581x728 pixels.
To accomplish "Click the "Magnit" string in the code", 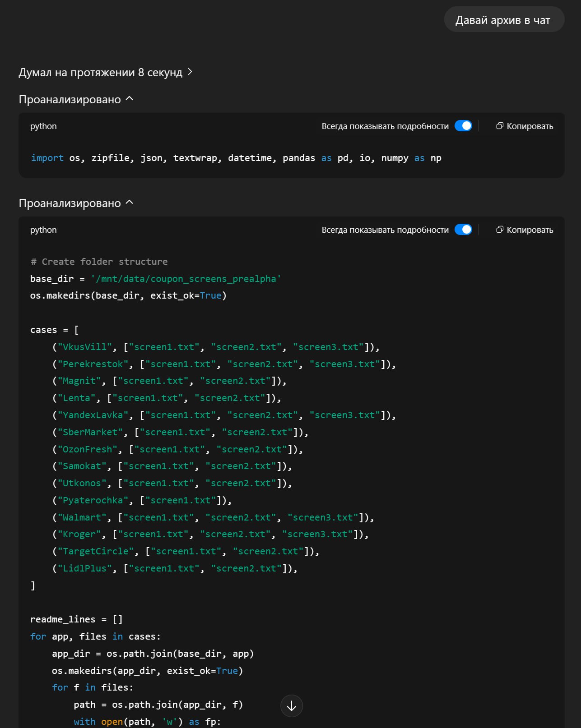I will point(79,381).
